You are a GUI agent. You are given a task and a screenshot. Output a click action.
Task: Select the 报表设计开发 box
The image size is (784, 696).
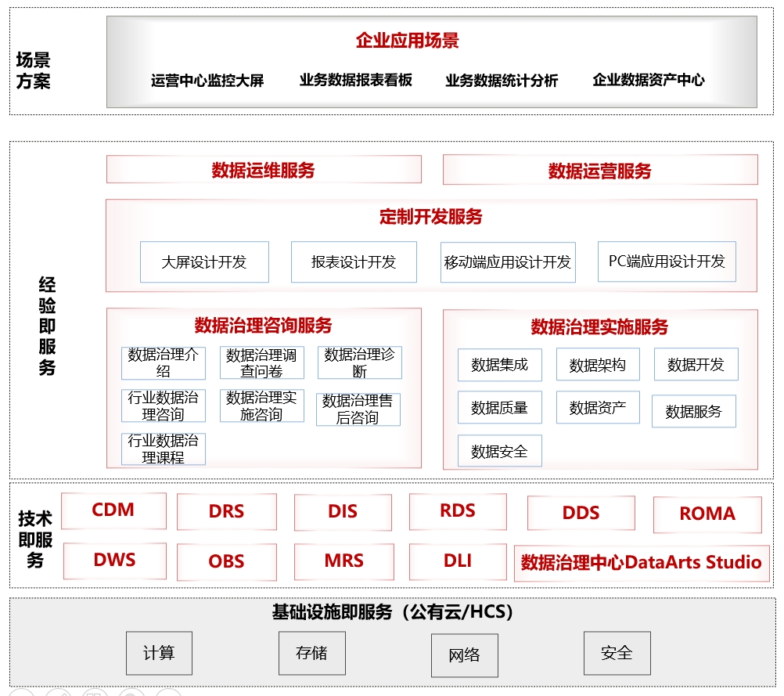tap(354, 261)
